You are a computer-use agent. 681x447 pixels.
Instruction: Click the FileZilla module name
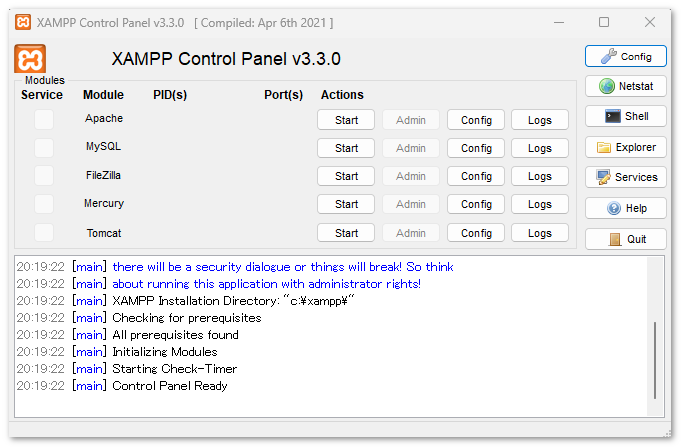[103, 175]
